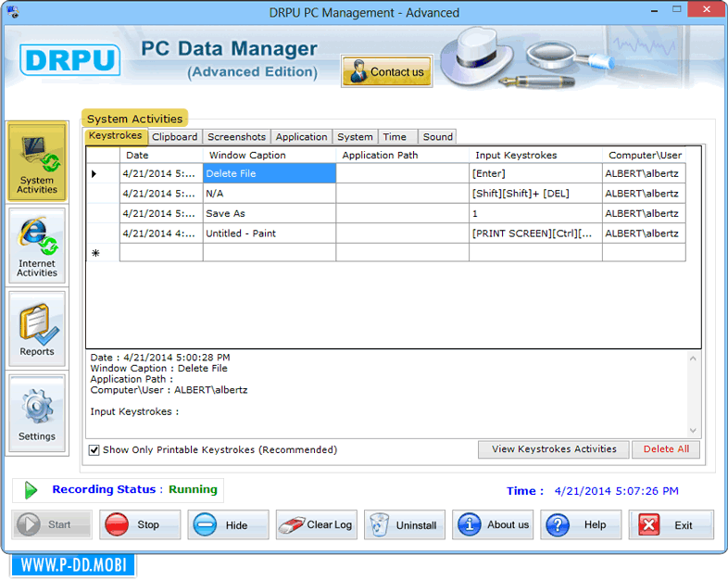Click the Input Keystrokes column header
Image resolution: width=728 pixels, height=580 pixels.
tap(535, 155)
